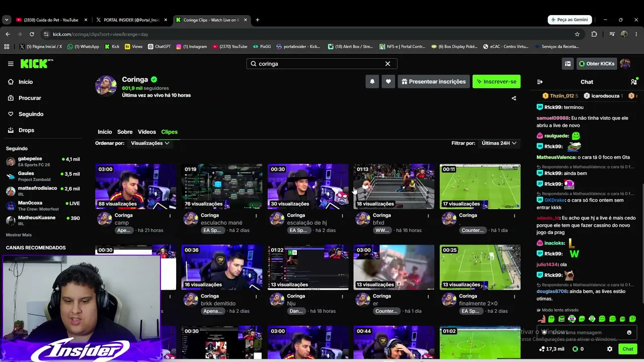Open the Kick sidebar hamburger menu
The image size is (644, 362).
point(11,64)
